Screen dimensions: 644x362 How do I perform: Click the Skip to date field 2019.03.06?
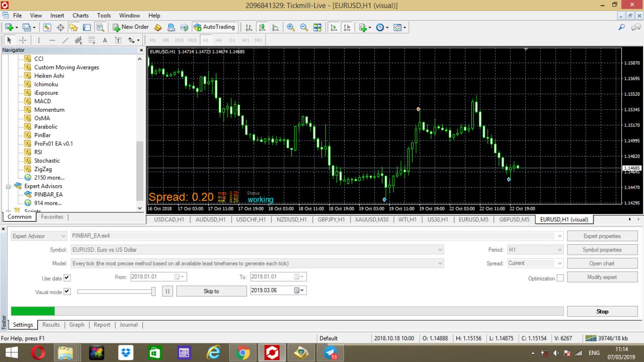coord(278,291)
